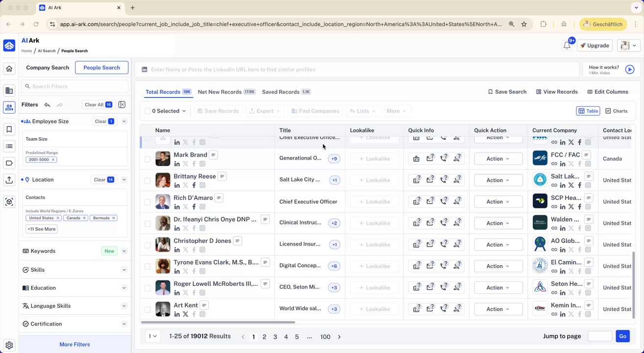Open the settings gear in left sidebar
644x353 pixels.
[9, 345]
